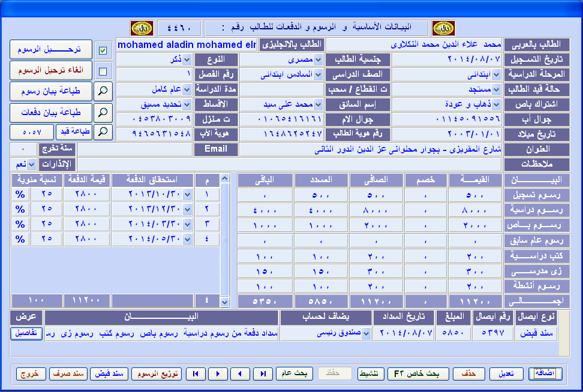Tick the checkbox beside الغاء ترحيل الرسوم
This screenshot has height=392, width=583.
pyautogui.click(x=103, y=71)
